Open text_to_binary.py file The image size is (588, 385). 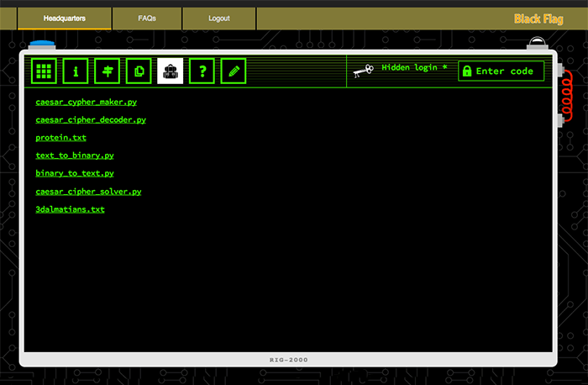coord(75,156)
